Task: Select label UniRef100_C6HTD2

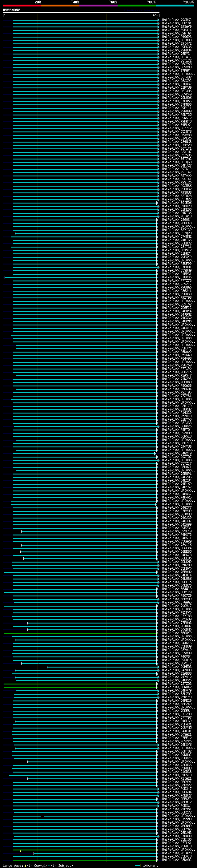Action: [177, 751]
